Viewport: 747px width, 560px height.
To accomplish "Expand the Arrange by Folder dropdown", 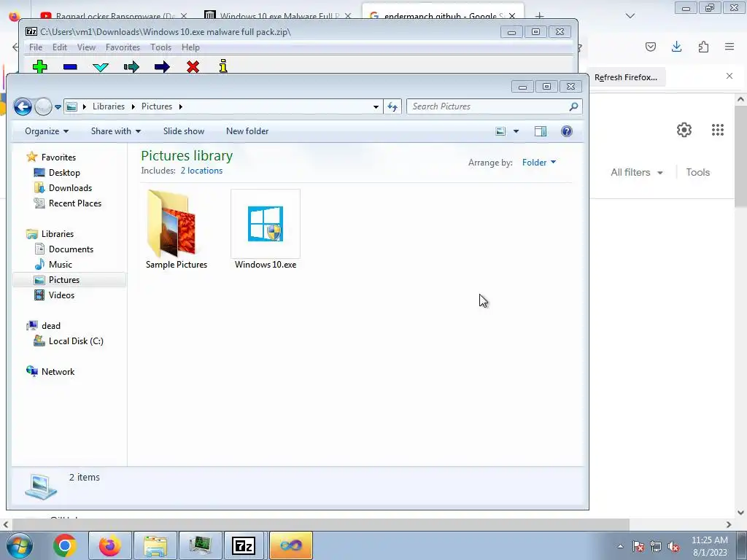I will 539,163.
